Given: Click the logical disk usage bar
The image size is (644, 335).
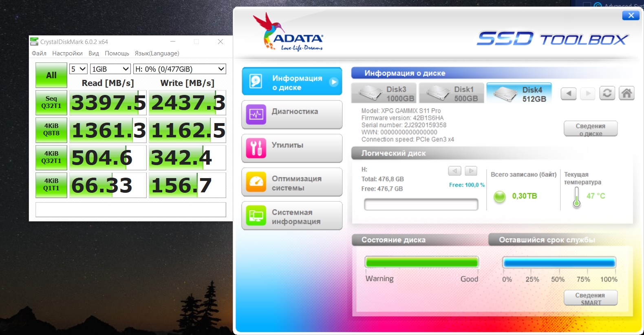Looking at the screenshot, I should coord(421,204).
